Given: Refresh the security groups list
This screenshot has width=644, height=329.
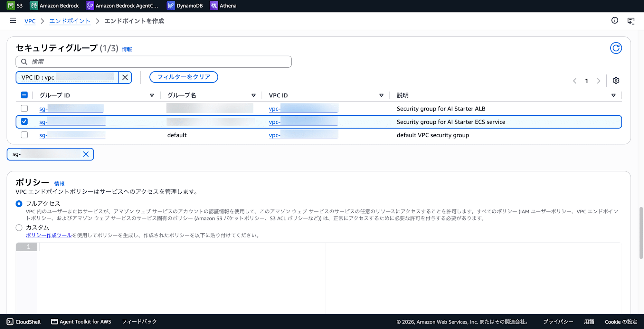Looking at the screenshot, I should click(x=616, y=48).
